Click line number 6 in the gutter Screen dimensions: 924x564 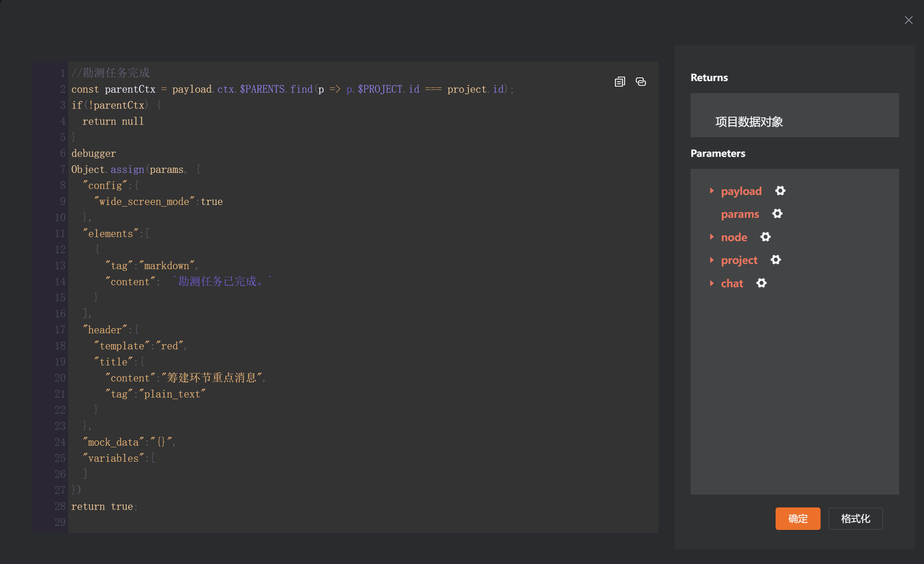point(63,153)
